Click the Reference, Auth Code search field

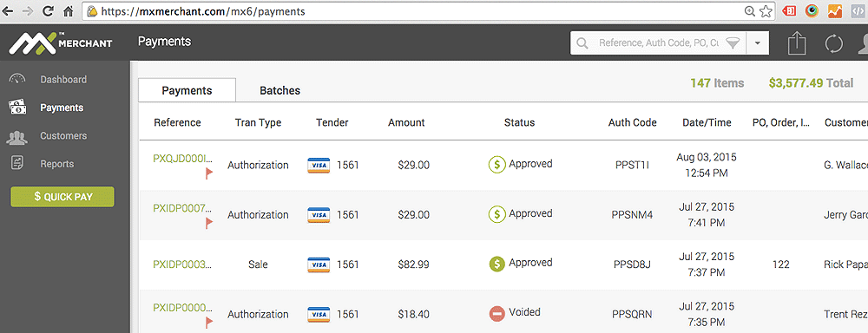(659, 43)
